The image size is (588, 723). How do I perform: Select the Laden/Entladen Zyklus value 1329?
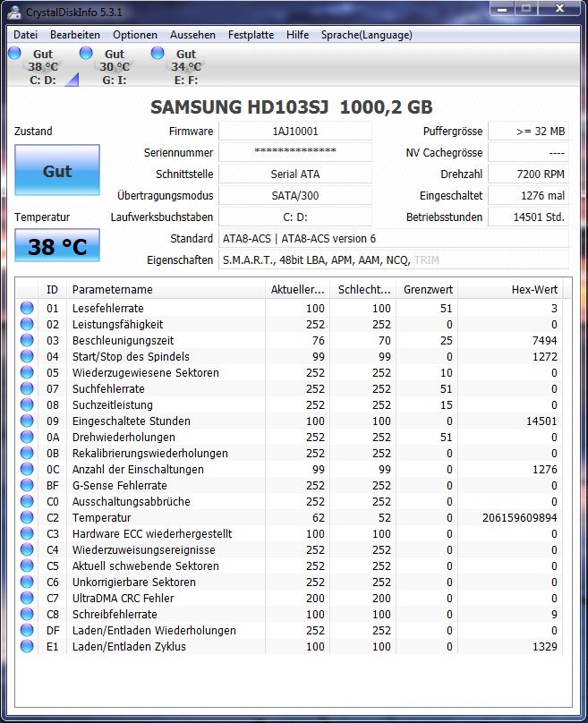click(x=545, y=647)
